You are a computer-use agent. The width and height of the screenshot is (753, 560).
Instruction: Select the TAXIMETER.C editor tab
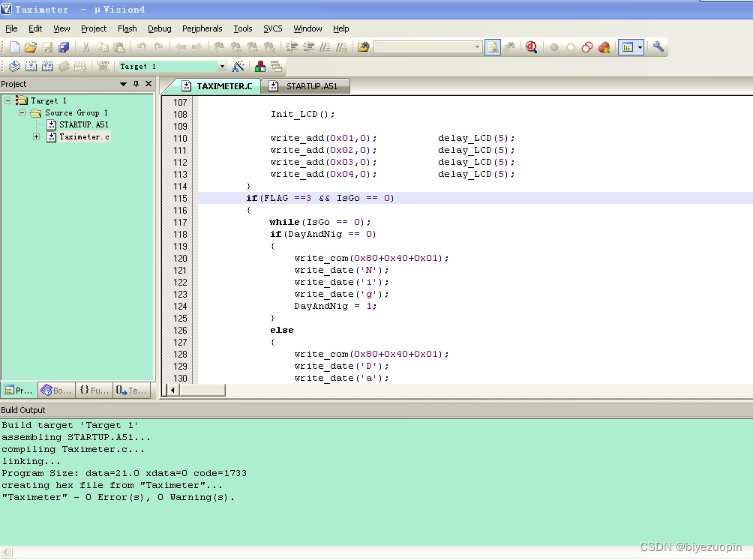[x=217, y=86]
